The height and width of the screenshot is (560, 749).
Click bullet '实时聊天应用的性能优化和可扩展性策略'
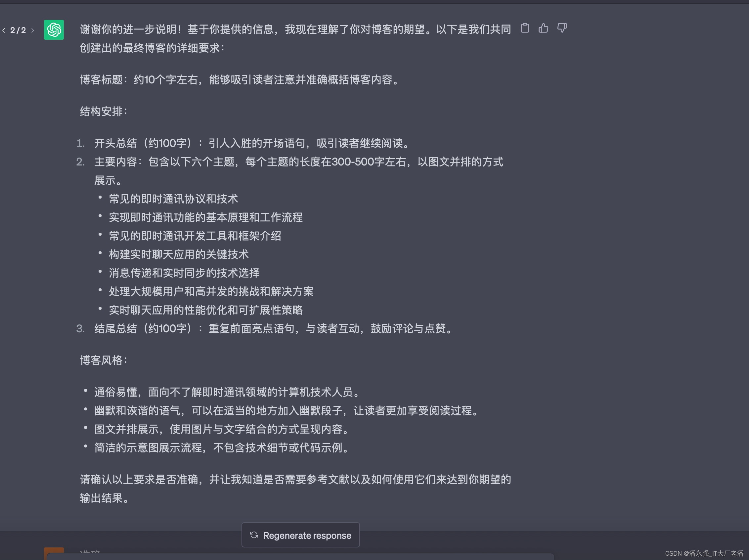[x=206, y=310]
